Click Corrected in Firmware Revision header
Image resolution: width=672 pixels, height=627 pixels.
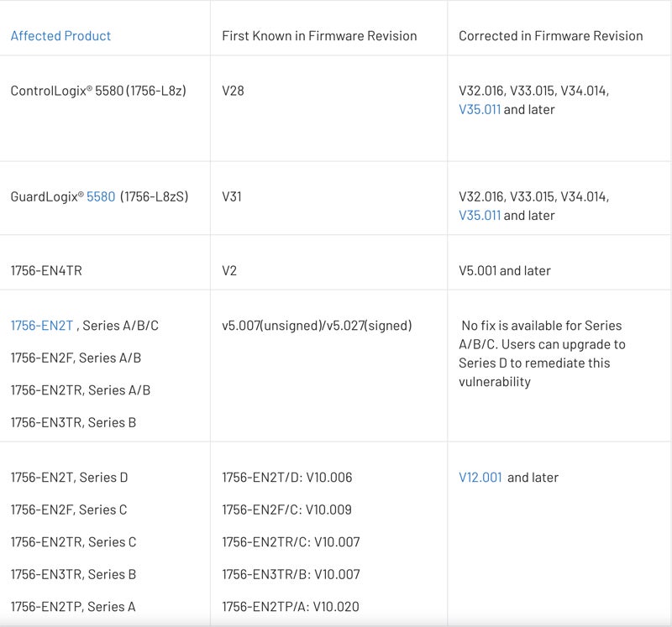tap(550, 36)
